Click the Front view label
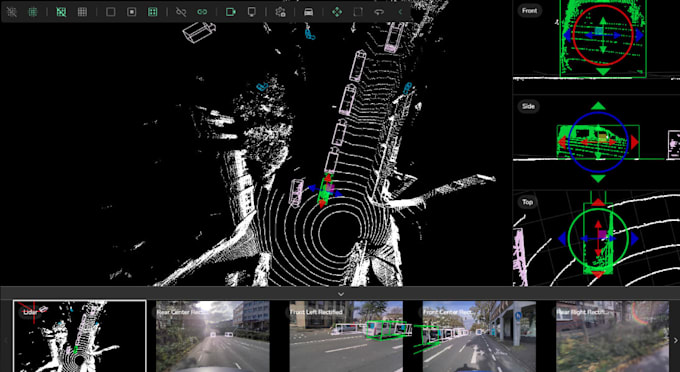680x372 pixels. pos(529,11)
